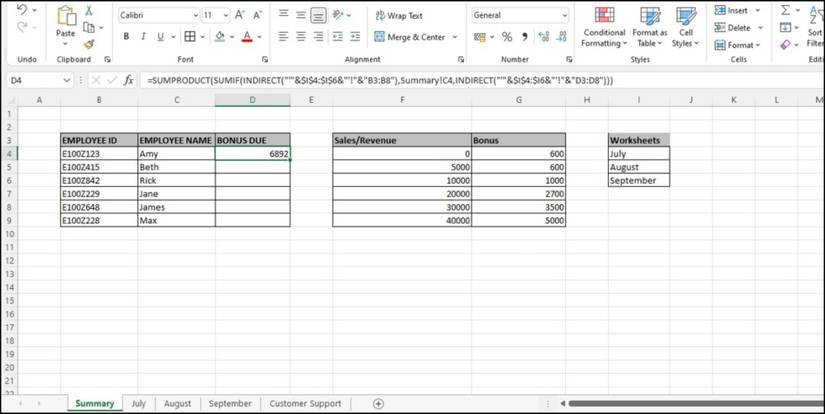Toggle Underline formatting
The height and width of the screenshot is (414, 825).
tap(160, 36)
